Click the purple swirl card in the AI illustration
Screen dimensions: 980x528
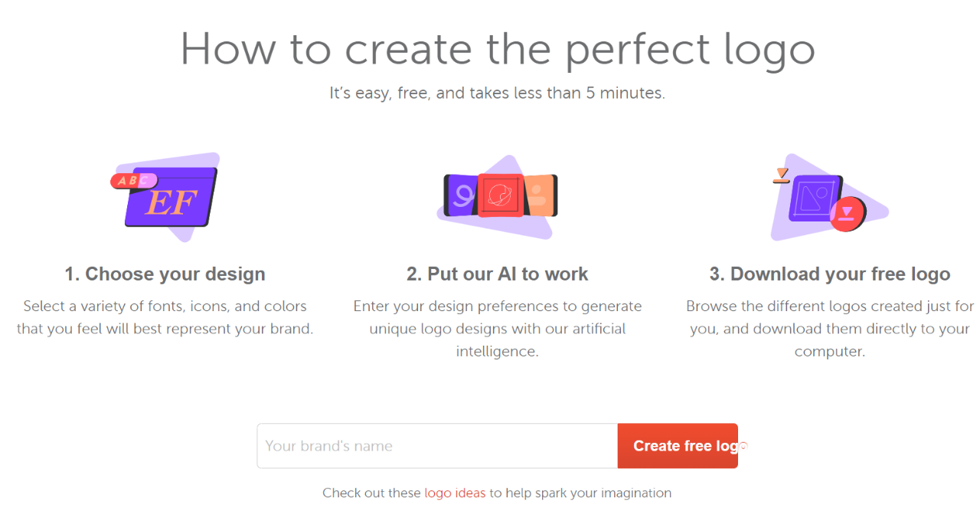[x=461, y=195]
